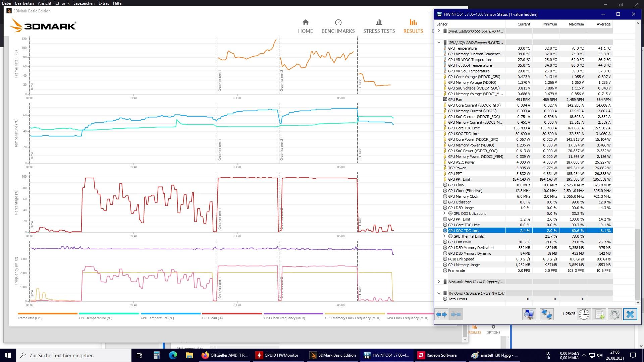
Task: Click the GPU Load (%) red legend swatch
Action: [x=232, y=314]
